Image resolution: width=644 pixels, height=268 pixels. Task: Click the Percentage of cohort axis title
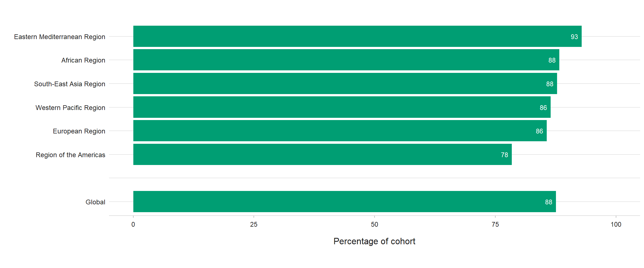[x=374, y=241]
